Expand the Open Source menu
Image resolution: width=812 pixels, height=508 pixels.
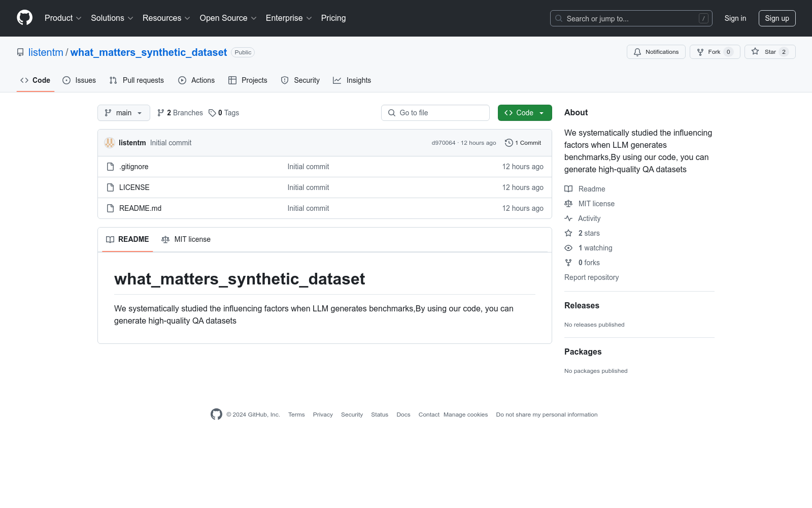(x=228, y=18)
